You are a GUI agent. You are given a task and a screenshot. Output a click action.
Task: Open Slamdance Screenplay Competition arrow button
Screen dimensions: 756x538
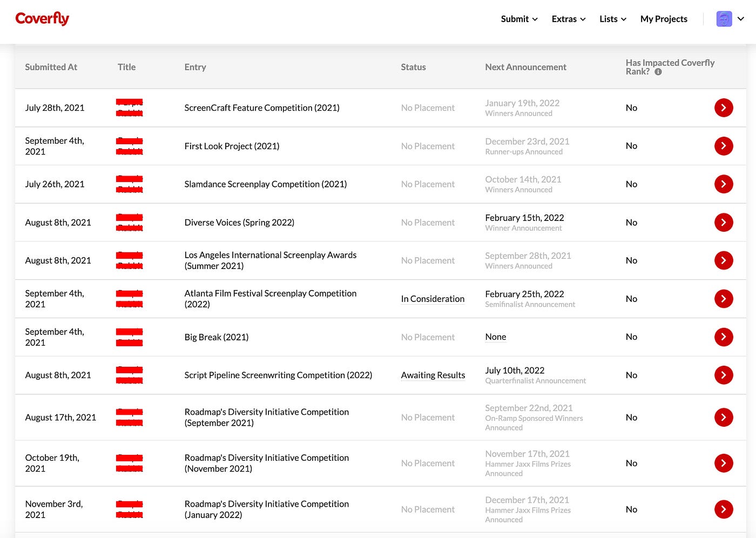[724, 184]
